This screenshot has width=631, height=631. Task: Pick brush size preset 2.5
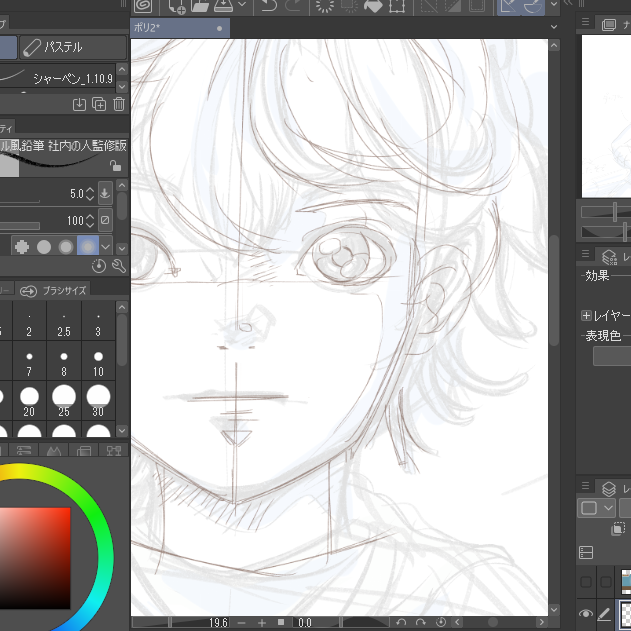[x=64, y=320]
